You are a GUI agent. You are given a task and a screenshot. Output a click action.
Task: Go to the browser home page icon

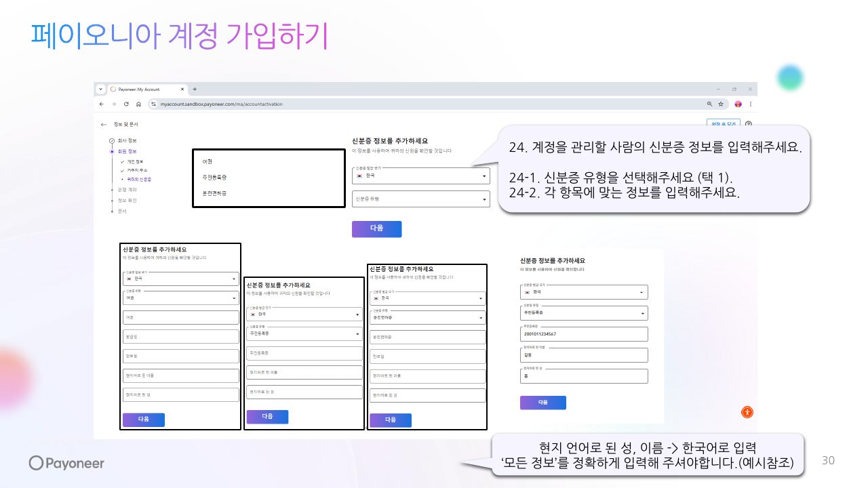[x=138, y=104]
